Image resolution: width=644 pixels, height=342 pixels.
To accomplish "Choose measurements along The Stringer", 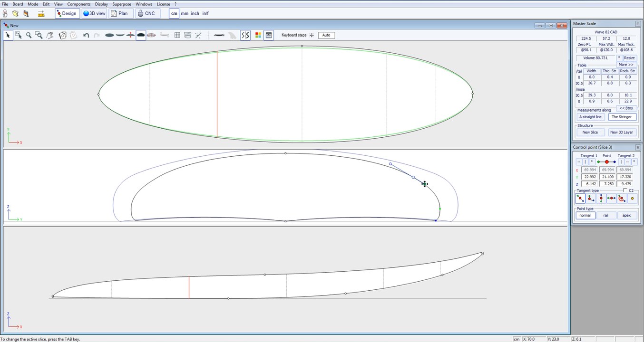I will click(622, 117).
